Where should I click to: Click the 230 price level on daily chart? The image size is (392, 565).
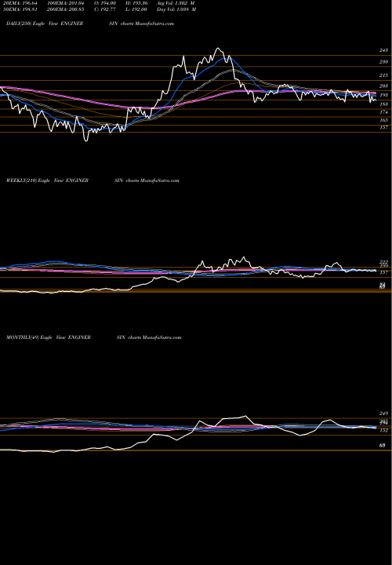[x=383, y=62]
